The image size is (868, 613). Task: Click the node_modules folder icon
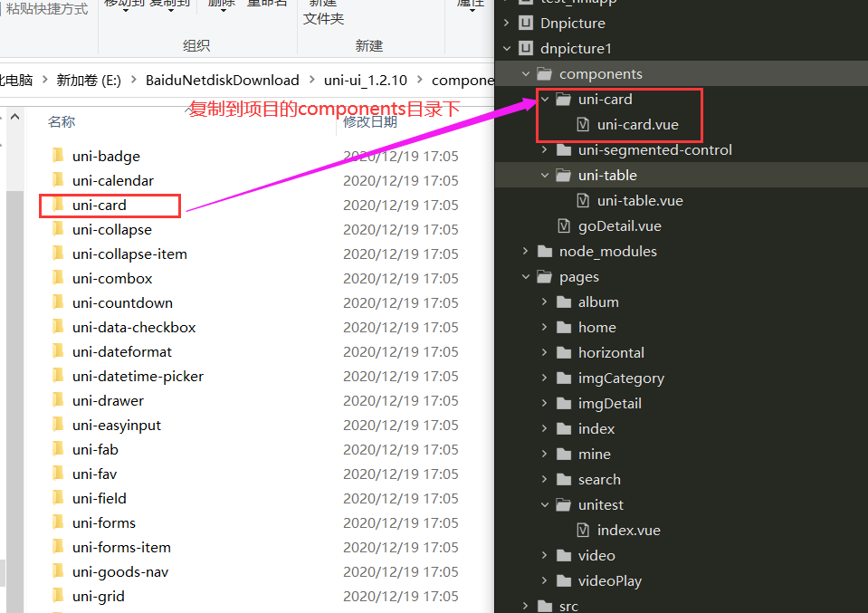coord(545,252)
